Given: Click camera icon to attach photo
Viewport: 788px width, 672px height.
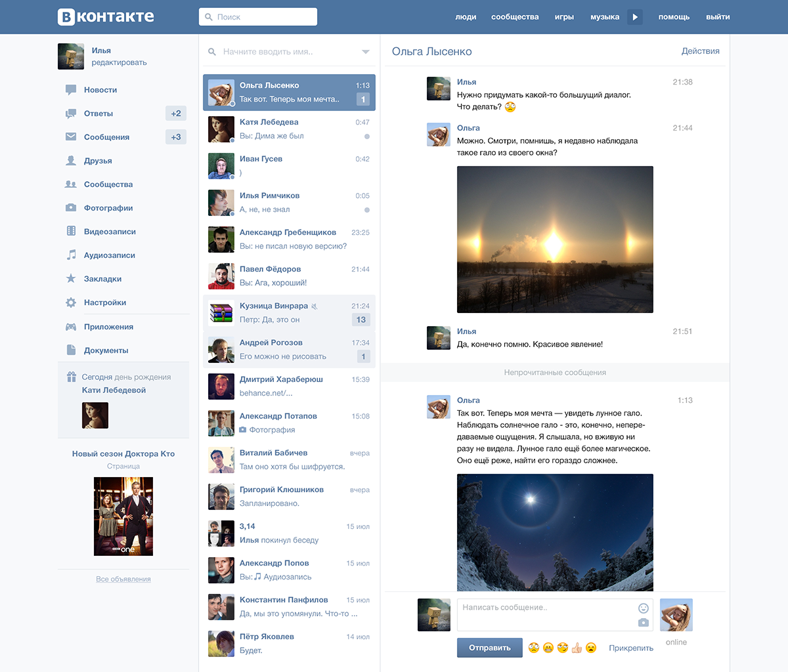Looking at the screenshot, I should pos(644,622).
